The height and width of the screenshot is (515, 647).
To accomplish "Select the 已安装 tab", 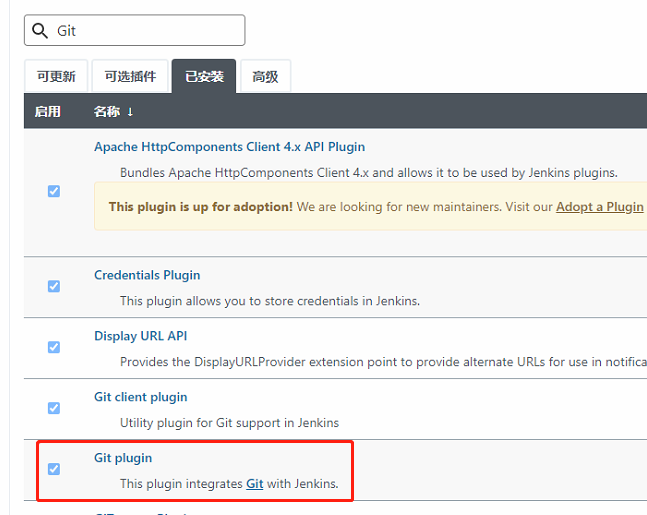I will click(x=204, y=76).
